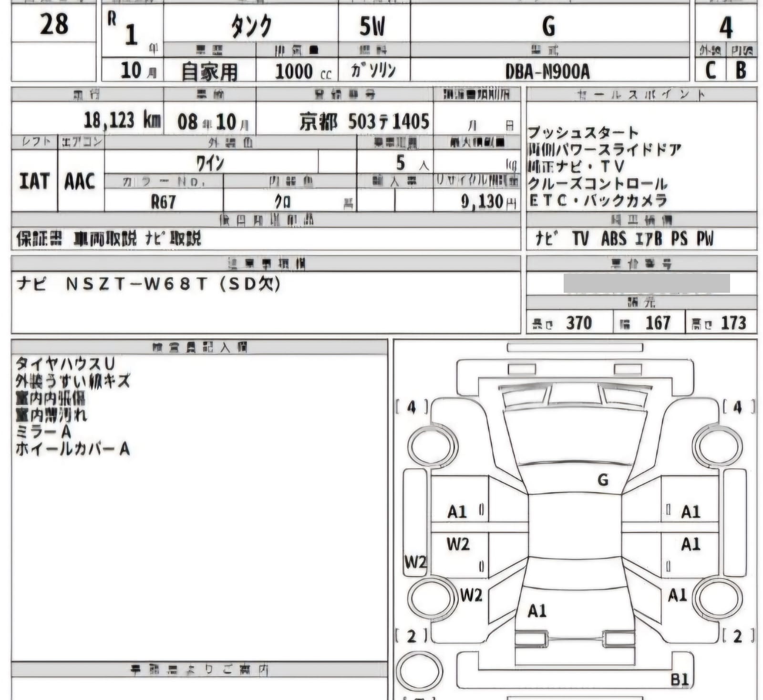Click the height value 173
Screen dimensions: 763x700
coord(733,323)
